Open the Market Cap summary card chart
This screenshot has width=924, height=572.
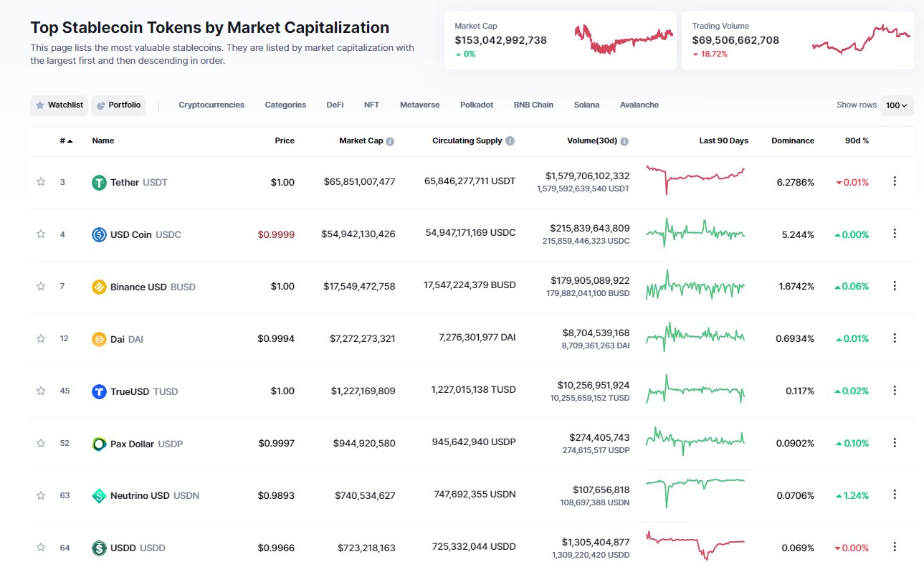point(623,39)
